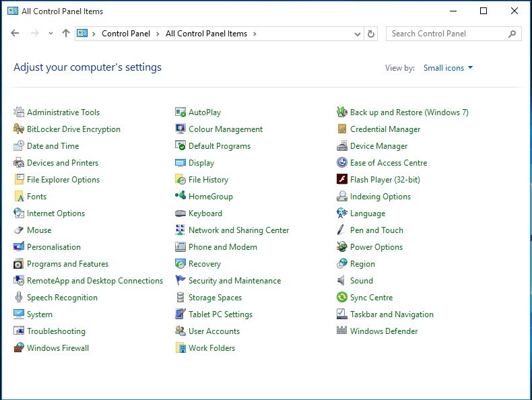
Task: Open the Indexing Options link
Action: pos(380,197)
